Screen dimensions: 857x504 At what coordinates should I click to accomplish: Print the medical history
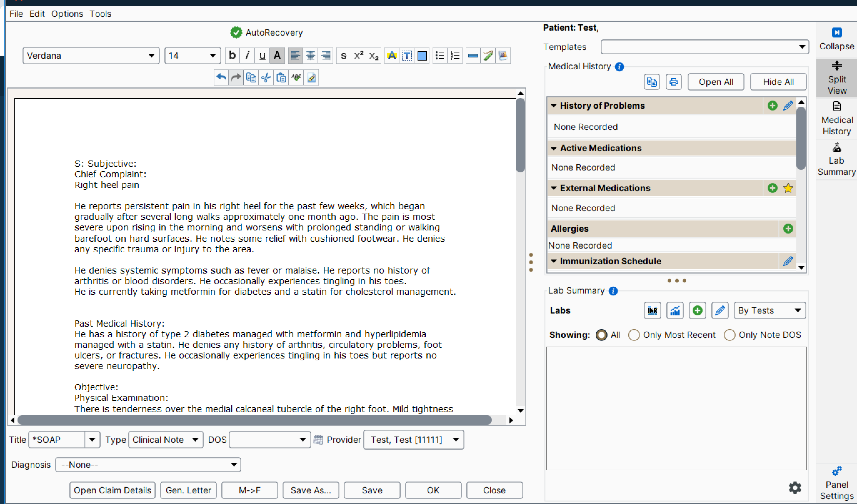click(673, 82)
